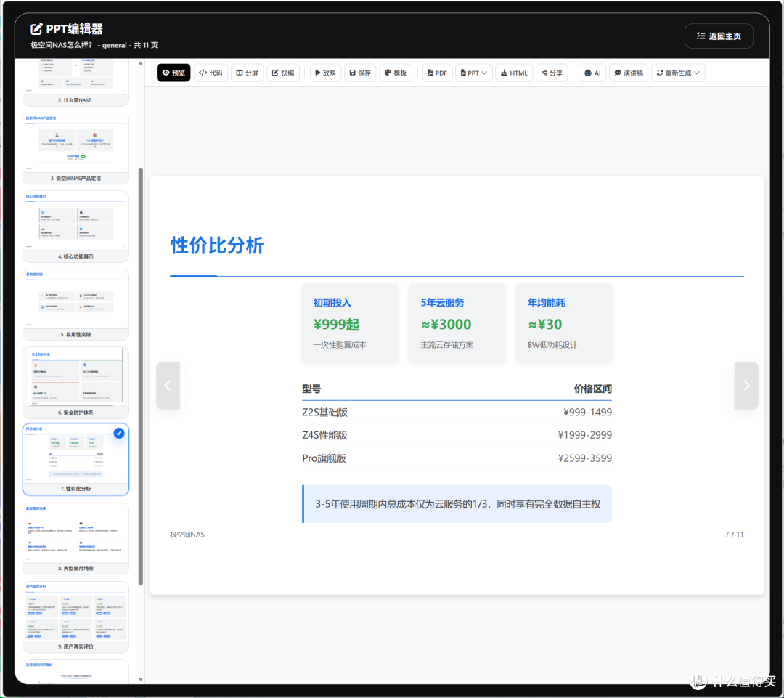Image resolution: width=784 pixels, height=698 pixels.
Task: Click the scroll-down arrow of thumbnail list
Action: [x=141, y=679]
